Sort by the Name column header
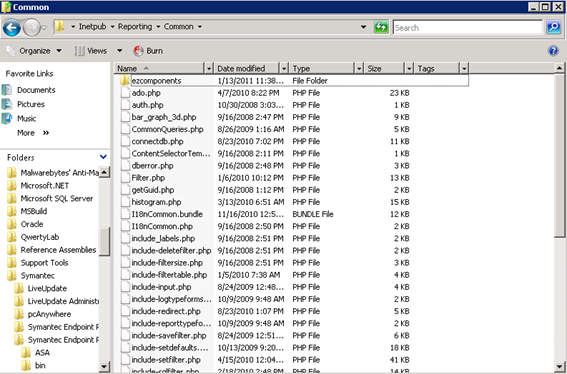 (x=160, y=68)
